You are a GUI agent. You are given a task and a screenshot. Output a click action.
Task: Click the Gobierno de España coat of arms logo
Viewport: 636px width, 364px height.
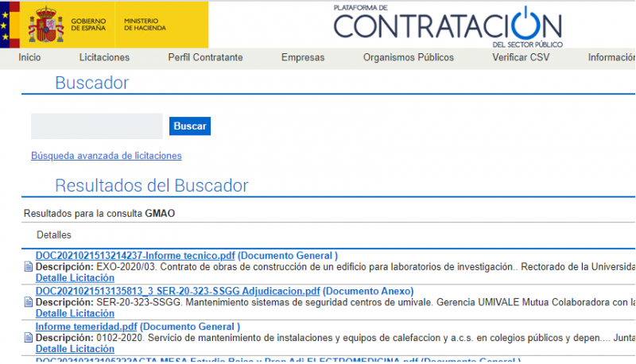[46, 25]
